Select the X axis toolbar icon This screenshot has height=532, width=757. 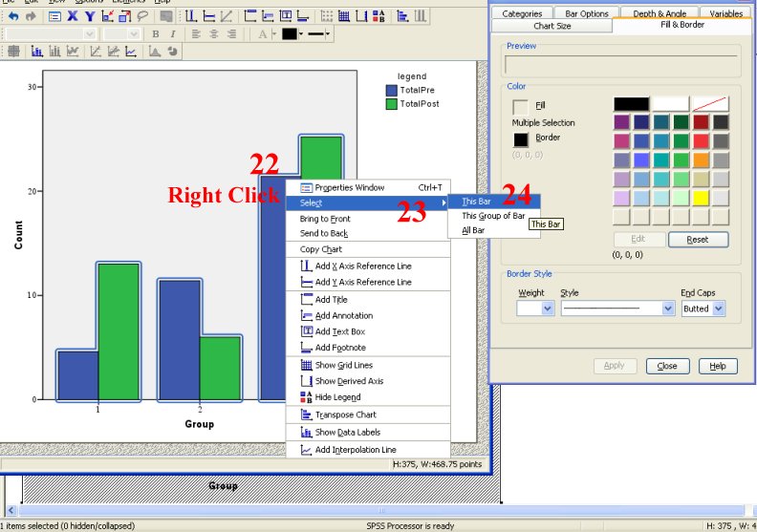tap(73, 16)
